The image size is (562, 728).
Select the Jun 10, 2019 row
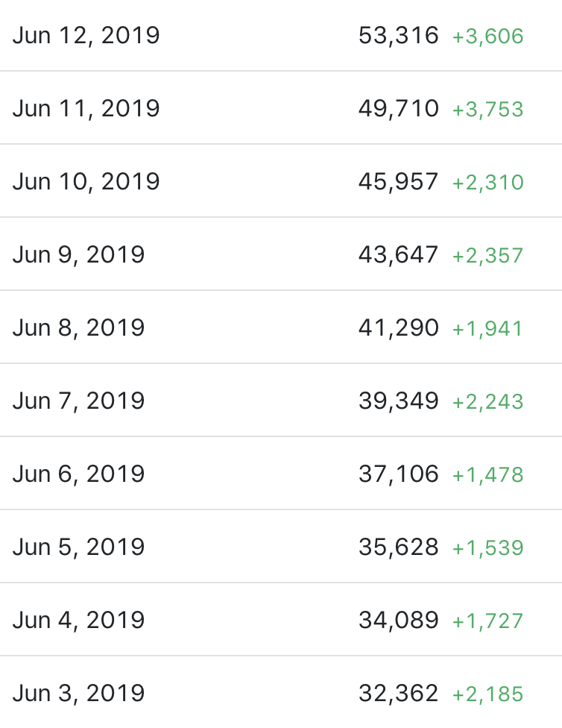pos(86,182)
